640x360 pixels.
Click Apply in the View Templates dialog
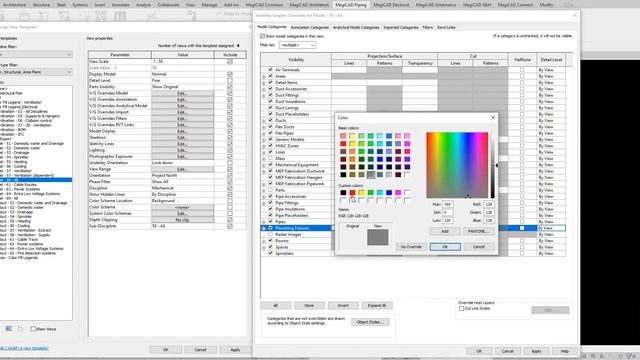click(x=235, y=350)
